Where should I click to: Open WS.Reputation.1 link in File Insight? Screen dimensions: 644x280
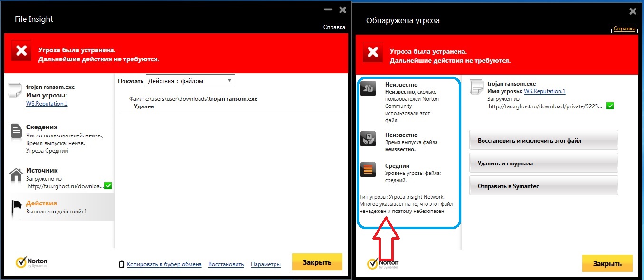47,103
